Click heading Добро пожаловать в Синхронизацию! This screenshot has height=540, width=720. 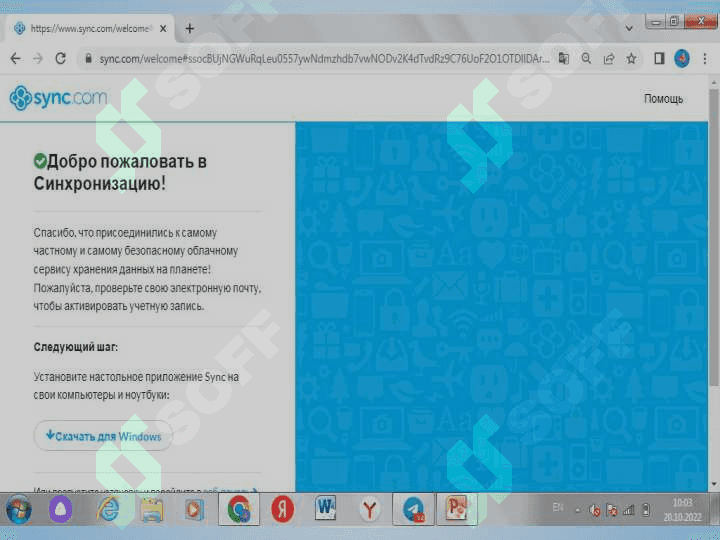click(120, 172)
